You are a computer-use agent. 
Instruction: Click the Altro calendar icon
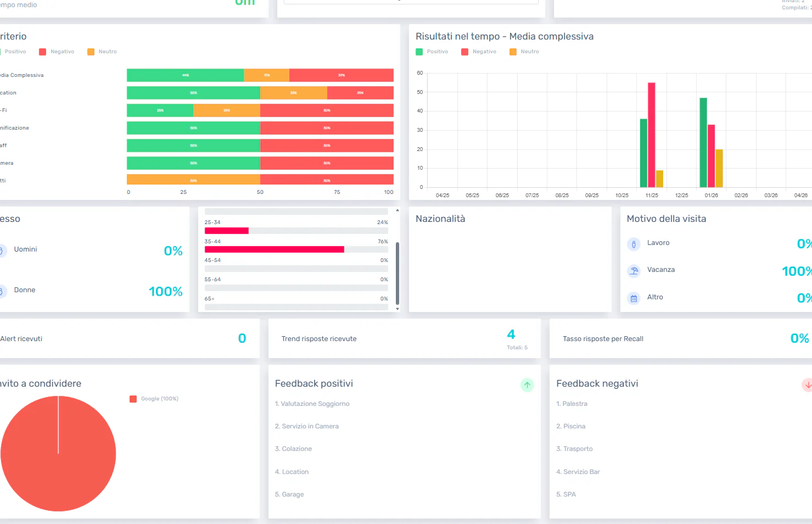[x=634, y=298]
